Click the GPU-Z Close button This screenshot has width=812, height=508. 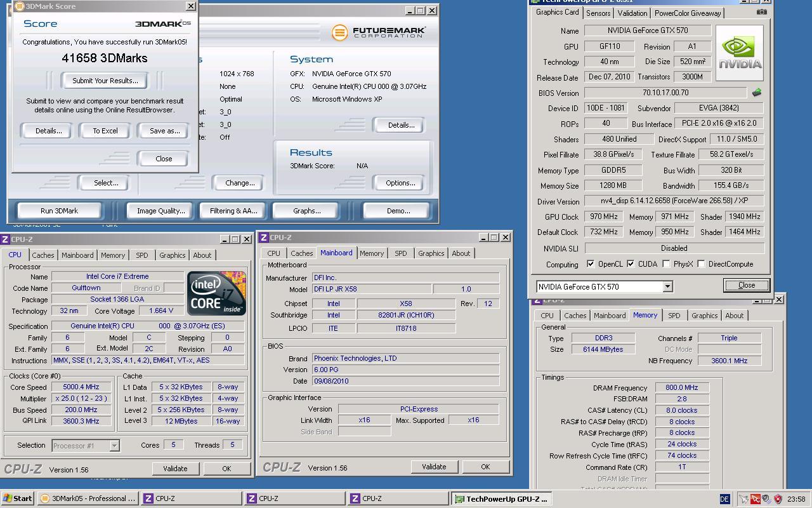click(747, 285)
